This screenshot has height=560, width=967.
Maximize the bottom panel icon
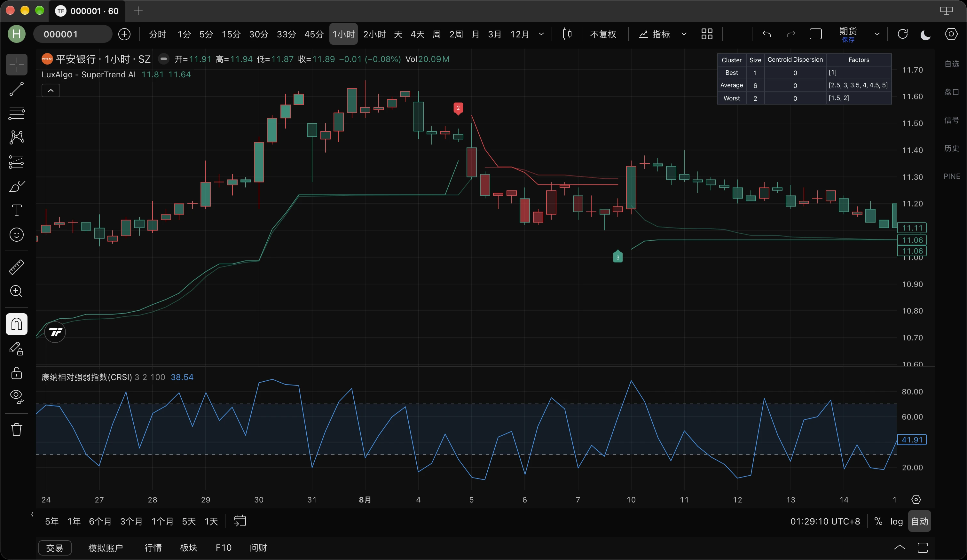point(923,548)
